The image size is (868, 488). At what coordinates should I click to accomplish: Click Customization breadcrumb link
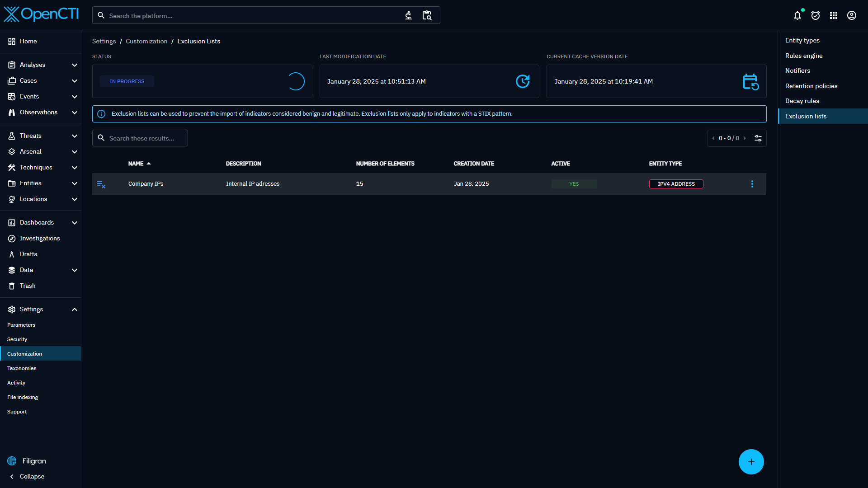click(x=146, y=41)
